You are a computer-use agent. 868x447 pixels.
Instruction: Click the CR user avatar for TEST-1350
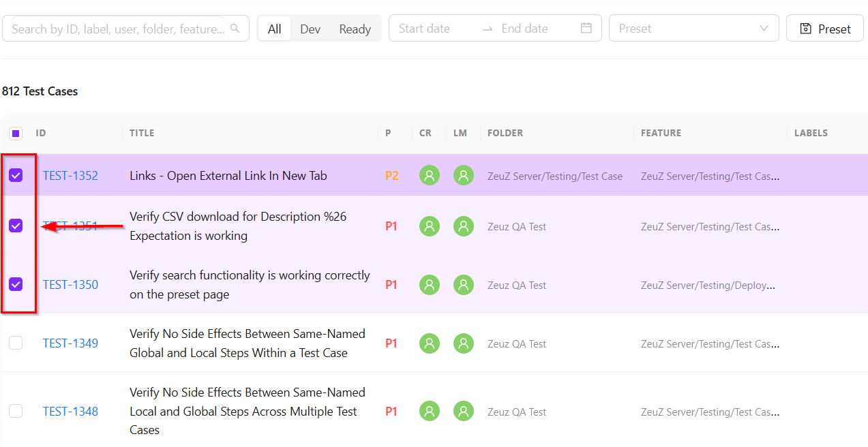click(x=430, y=285)
